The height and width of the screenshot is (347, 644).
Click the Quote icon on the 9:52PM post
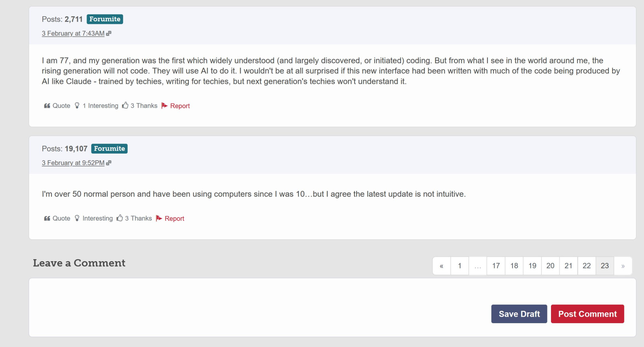[x=47, y=218]
